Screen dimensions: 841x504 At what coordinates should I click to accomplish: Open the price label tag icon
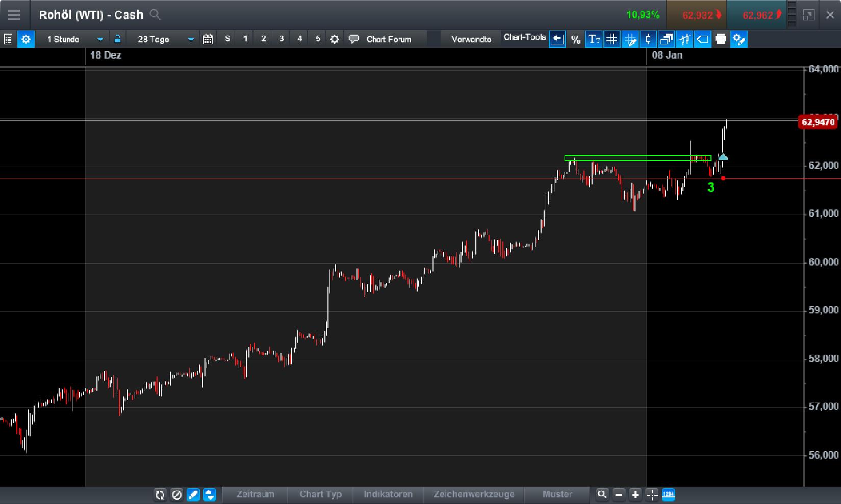tap(703, 39)
